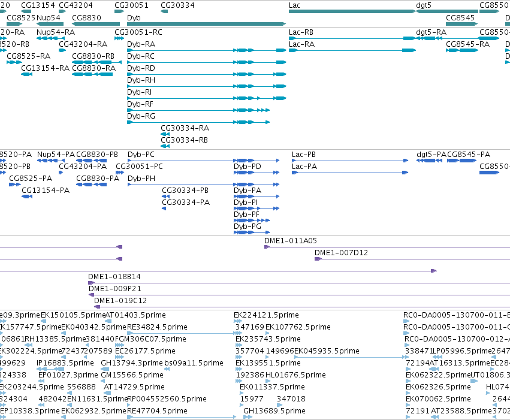The height and width of the screenshot is (420, 510).
Task: Click the Lac-RA transcript label
Action: point(302,44)
